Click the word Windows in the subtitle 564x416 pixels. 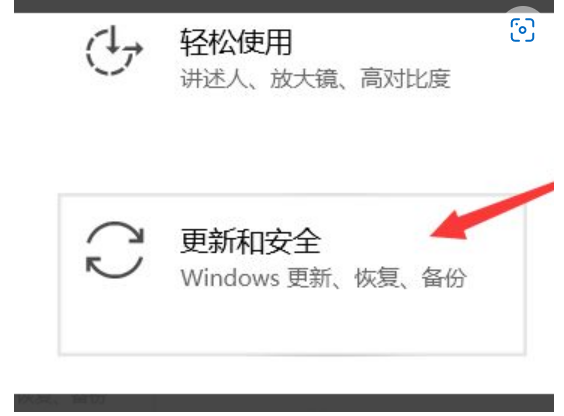[x=230, y=278]
